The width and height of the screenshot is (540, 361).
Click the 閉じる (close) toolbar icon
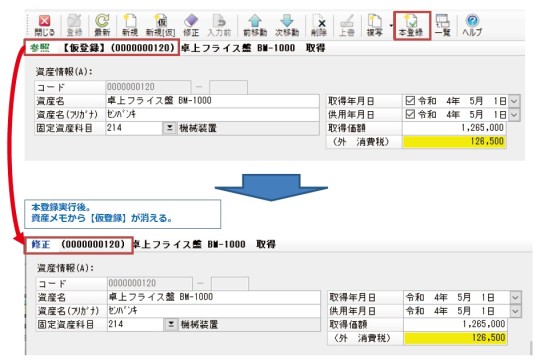[x=44, y=25]
